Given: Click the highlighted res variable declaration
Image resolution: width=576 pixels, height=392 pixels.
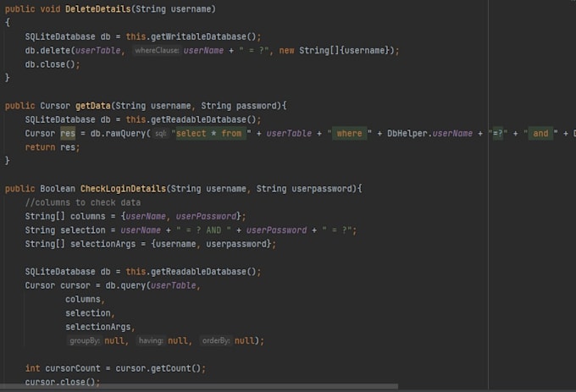Looking at the screenshot, I should point(68,133).
